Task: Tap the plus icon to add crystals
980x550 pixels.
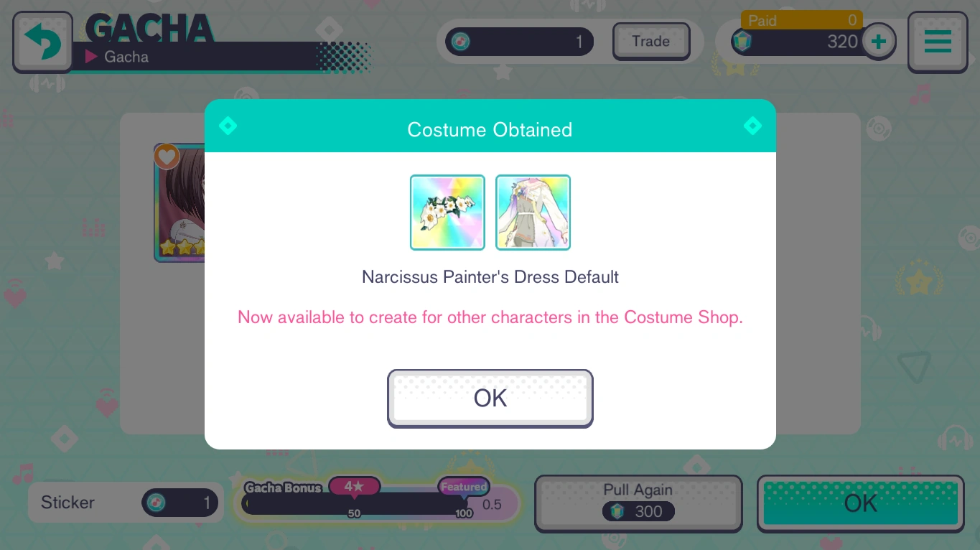Action: [879, 41]
